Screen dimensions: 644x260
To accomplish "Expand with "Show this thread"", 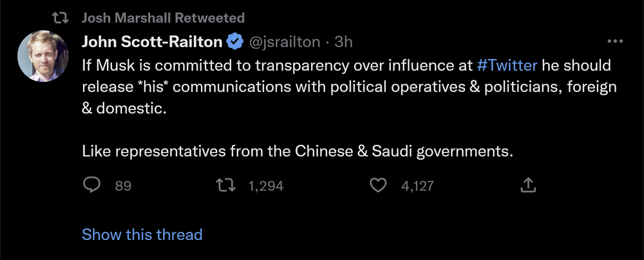I will click(x=142, y=234).
